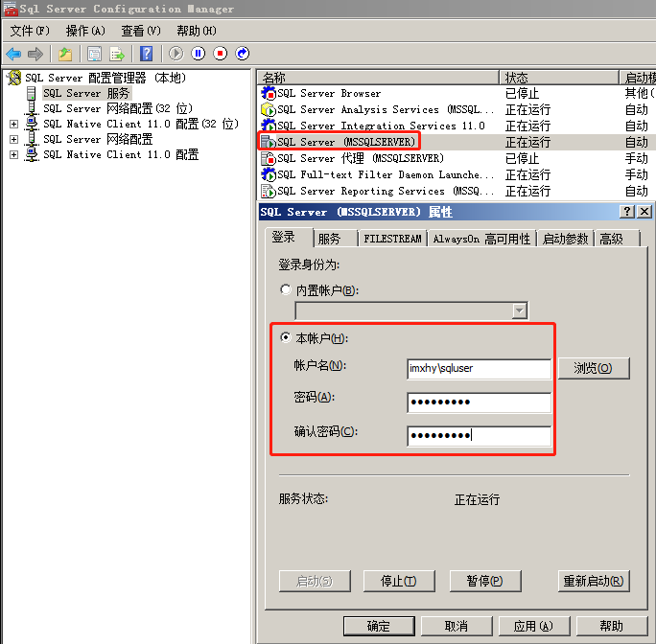The image size is (656, 644).
Task: Click the 状态 column header
Action: [559, 78]
